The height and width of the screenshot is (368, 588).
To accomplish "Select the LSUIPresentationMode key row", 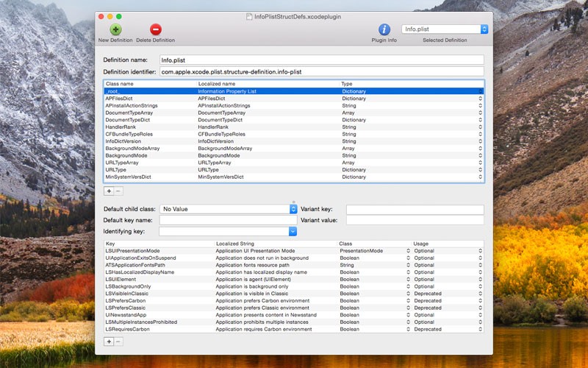I will point(293,251).
